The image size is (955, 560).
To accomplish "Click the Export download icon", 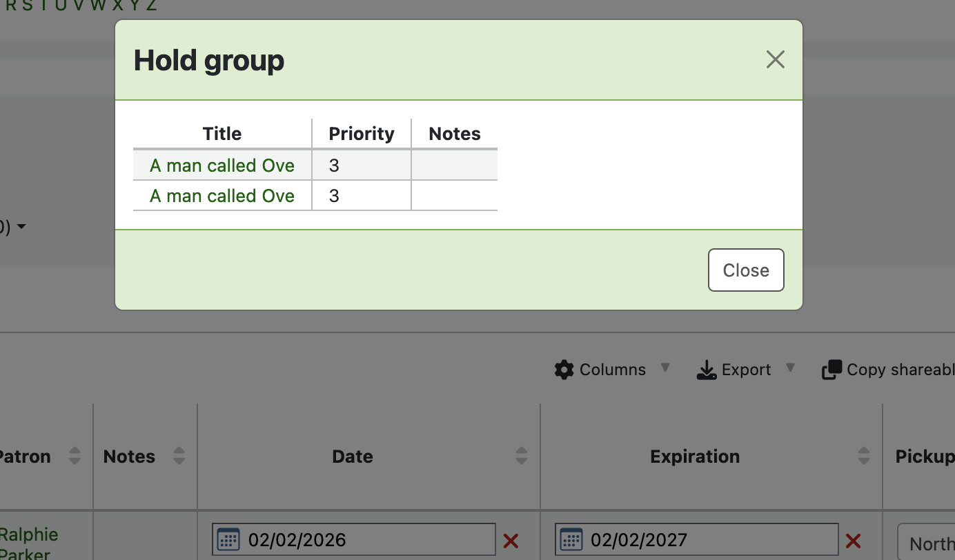I will pos(706,370).
